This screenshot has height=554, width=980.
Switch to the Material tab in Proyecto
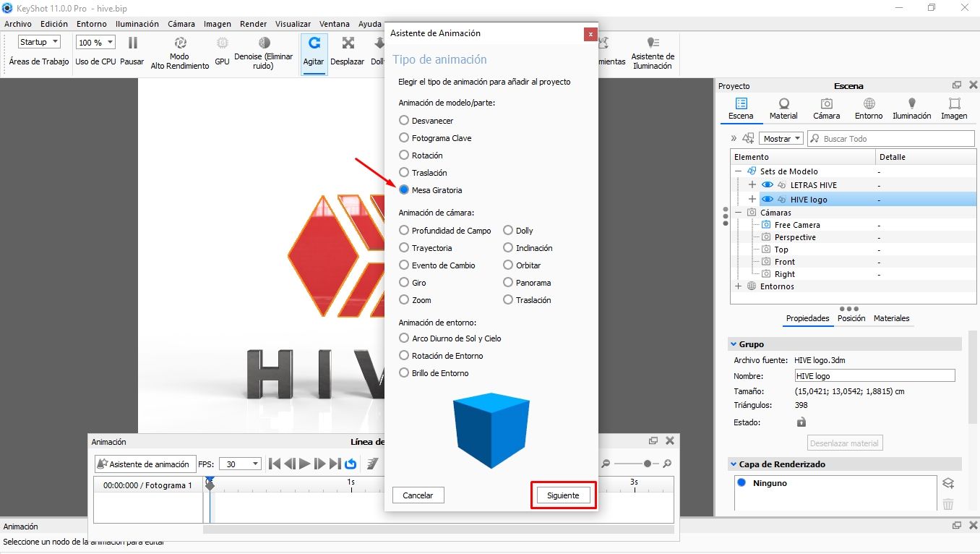click(x=783, y=108)
